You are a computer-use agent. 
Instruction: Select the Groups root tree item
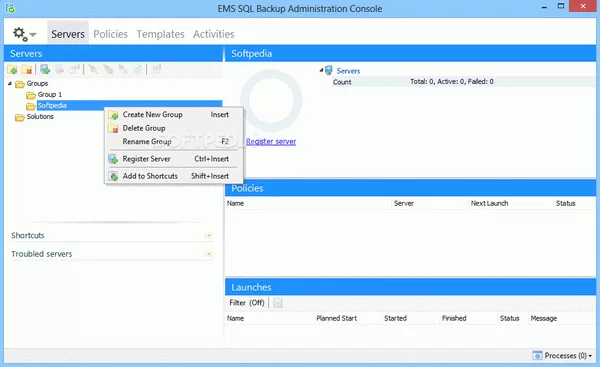coord(37,83)
